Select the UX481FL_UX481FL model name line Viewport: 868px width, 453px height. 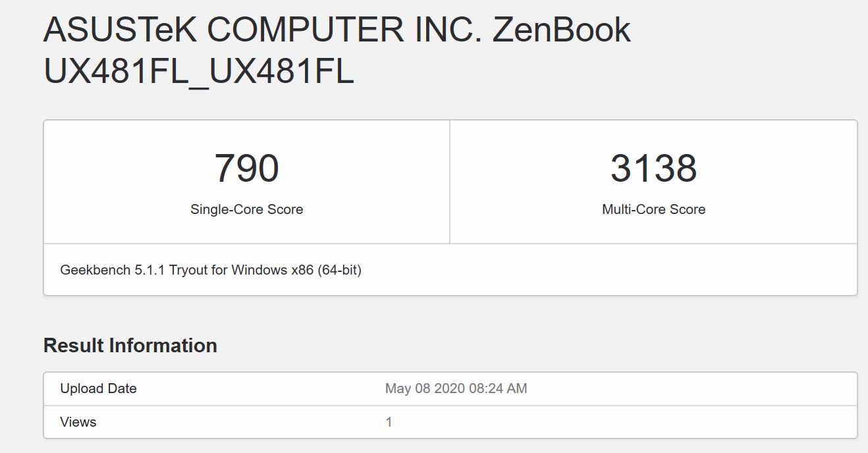(198, 72)
